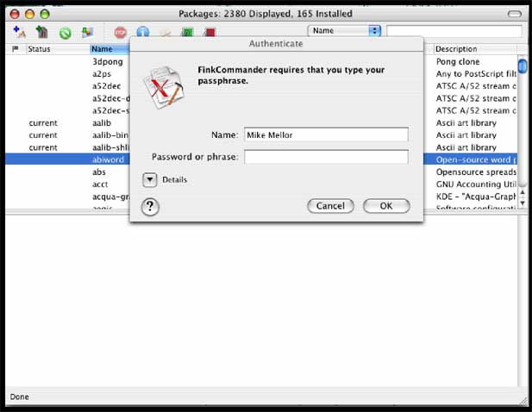Click the 'Any to PostScript' description
This screenshot has width=532, height=412.
(x=476, y=74)
